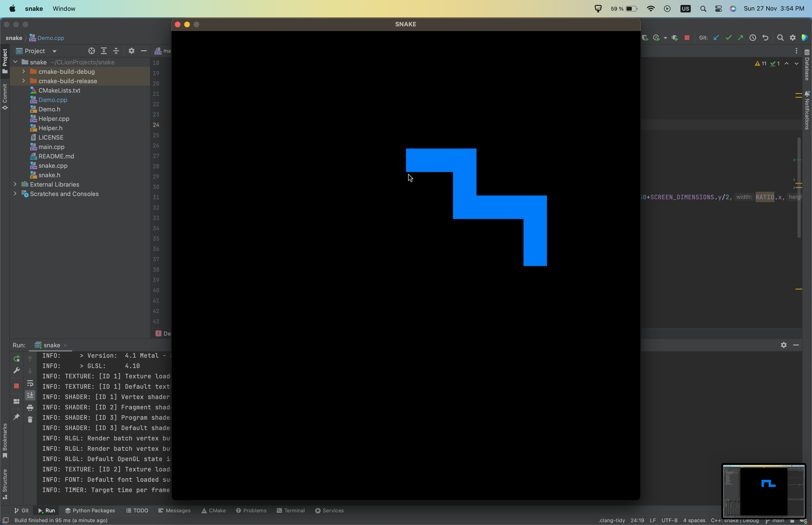This screenshot has height=525, width=812.
Task: Toggle soft-wrap in the Run console
Action: pos(30,384)
